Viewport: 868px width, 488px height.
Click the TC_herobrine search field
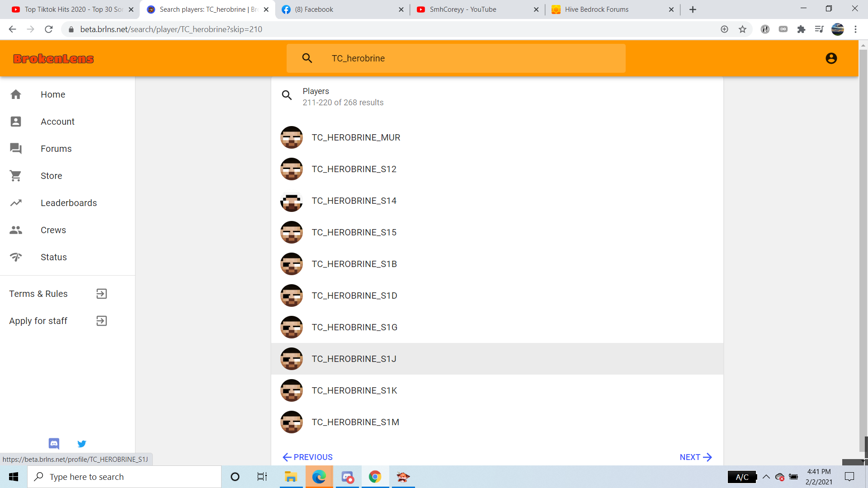(456, 58)
